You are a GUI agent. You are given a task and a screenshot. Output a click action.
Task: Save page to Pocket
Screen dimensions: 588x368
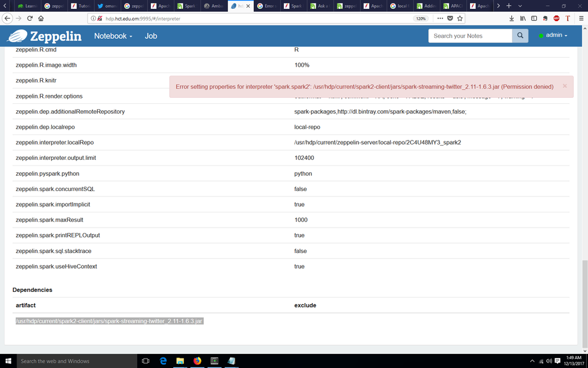(450, 18)
